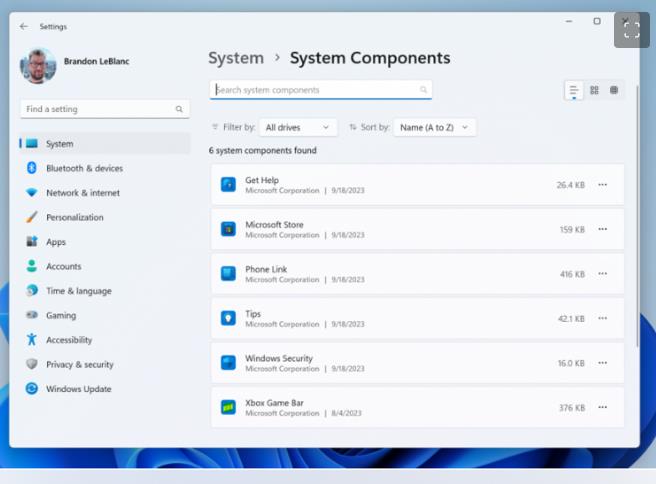Click the search magnifier in Find a setting
The width and height of the screenshot is (656, 484).
(180, 109)
